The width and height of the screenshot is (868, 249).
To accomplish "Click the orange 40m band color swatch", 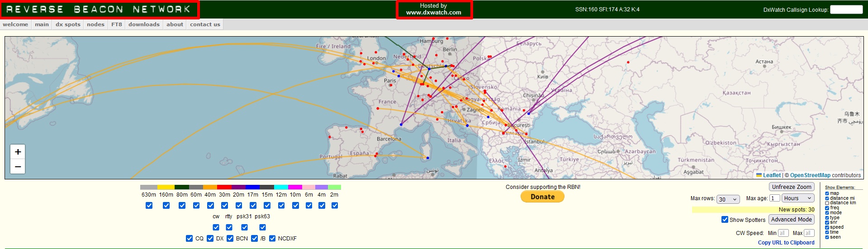I will (210, 187).
